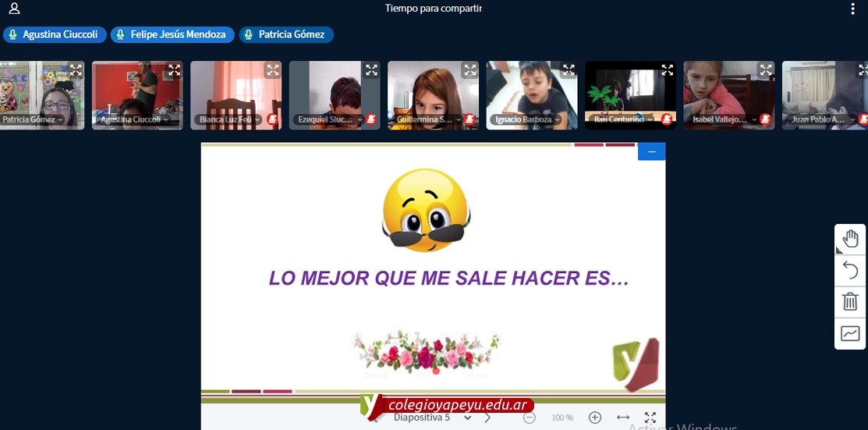Fit the slide to width
Screen dimensions: 868x430
coord(623,418)
